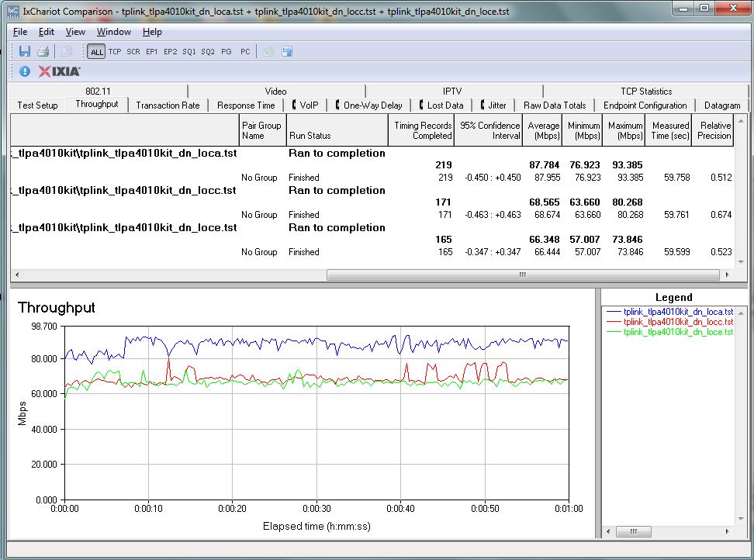Click the legend horizontal scrollbar thumb

click(x=634, y=531)
